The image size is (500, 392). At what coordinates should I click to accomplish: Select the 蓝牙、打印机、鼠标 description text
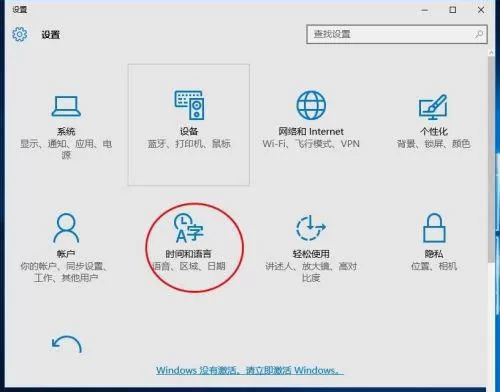pyautogui.click(x=189, y=144)
